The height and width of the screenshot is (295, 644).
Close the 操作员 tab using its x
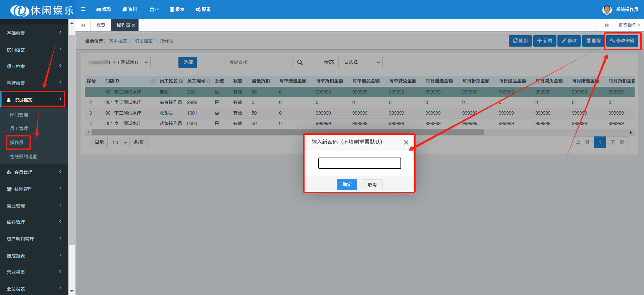point(133,25)
